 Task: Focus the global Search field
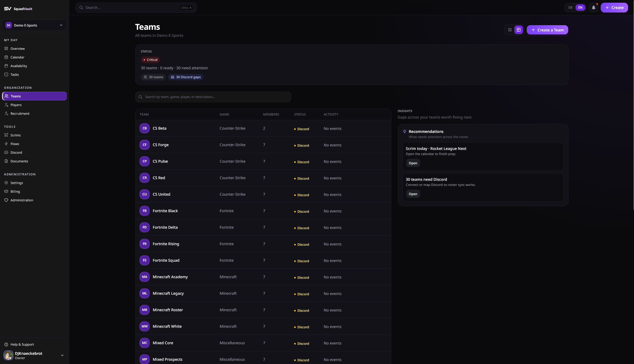pos(136,8)
